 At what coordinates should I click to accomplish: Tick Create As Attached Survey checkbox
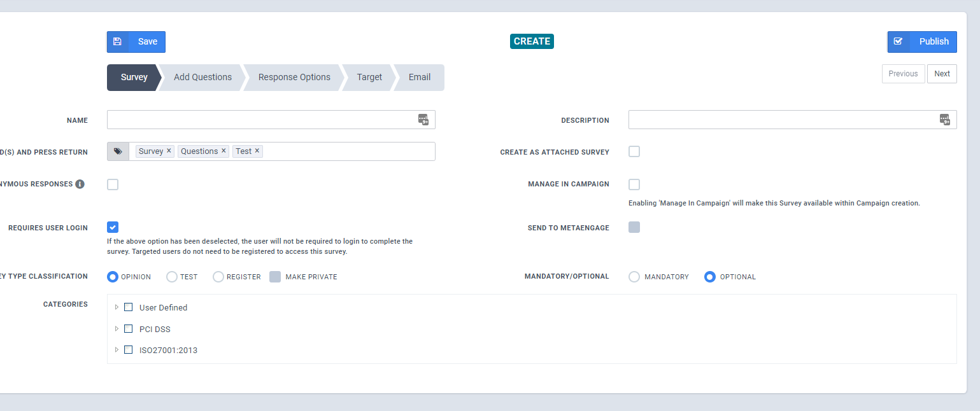pyautogui.click(x=634, y=151)
